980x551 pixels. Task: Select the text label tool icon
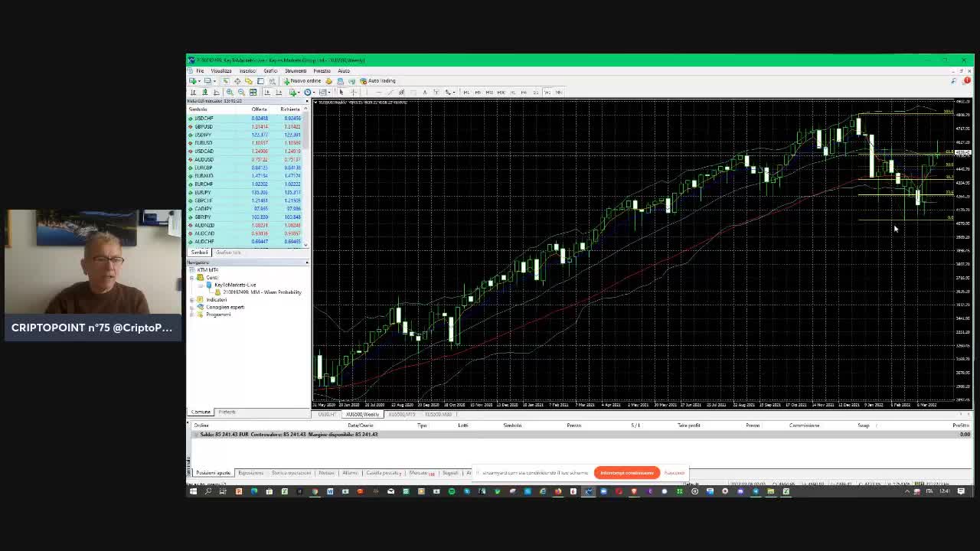pyautogui.click(x=436, y=92)
